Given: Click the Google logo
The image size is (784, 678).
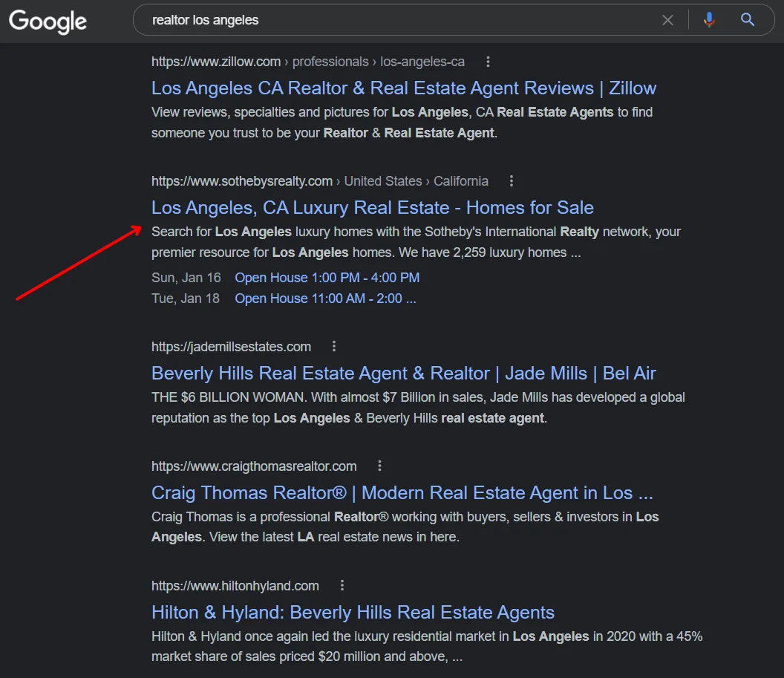Looking at the screenshot, I should pyautogui.click(x=48, y=22).
